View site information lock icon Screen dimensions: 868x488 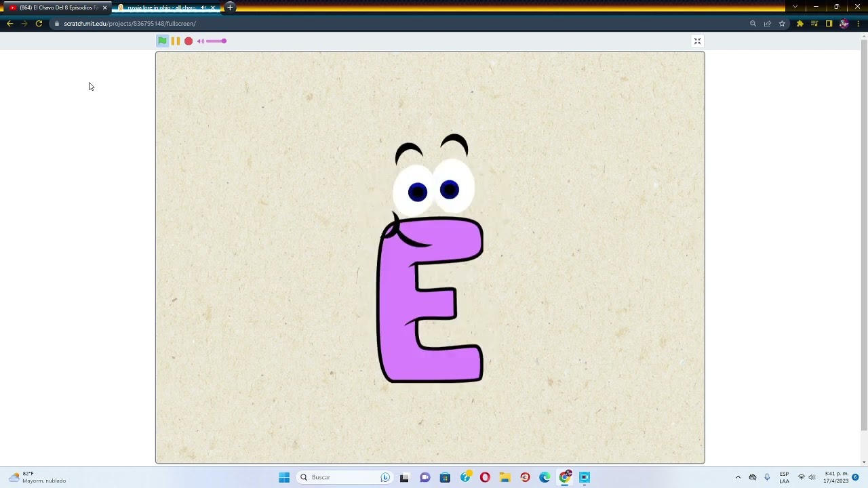57,24
